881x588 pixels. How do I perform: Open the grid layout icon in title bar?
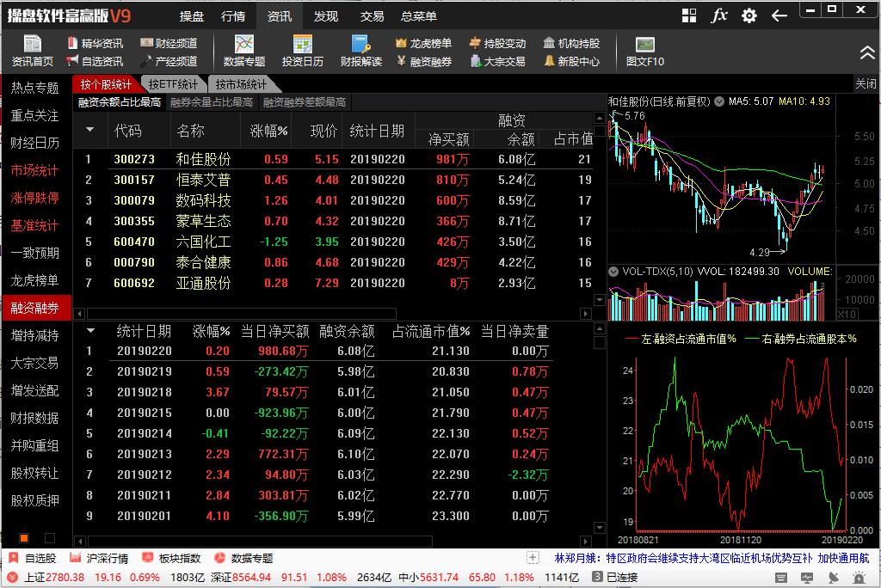pyautogui.click(x=689, y=15)
